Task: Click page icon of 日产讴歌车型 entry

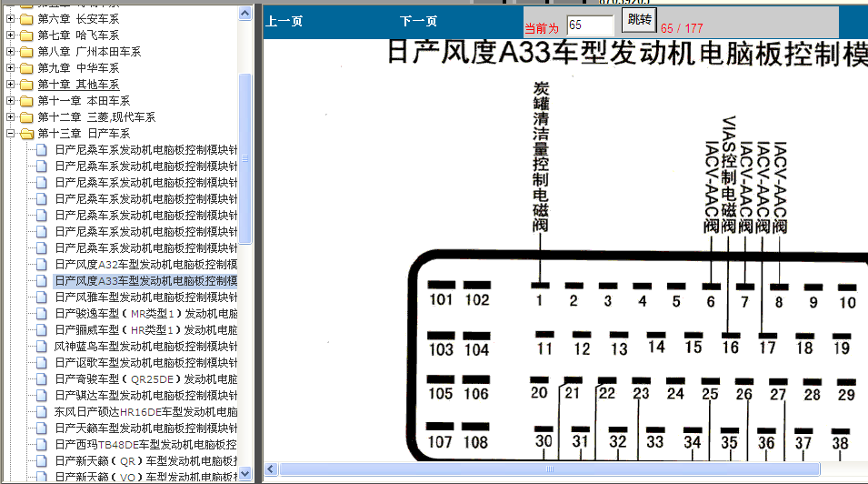Action: pos(42,363)
